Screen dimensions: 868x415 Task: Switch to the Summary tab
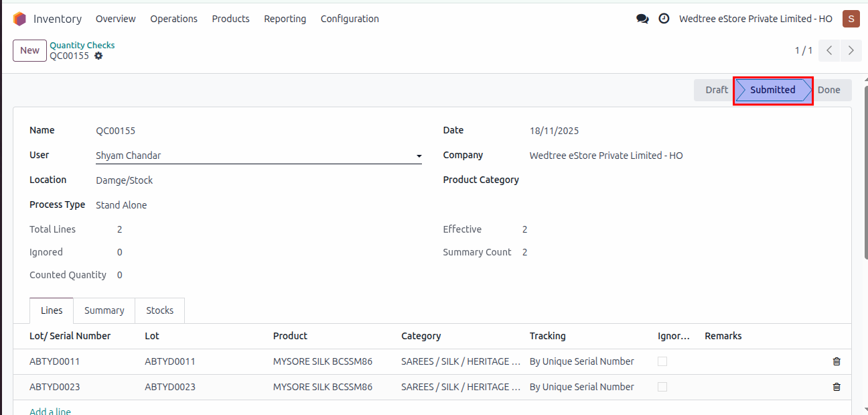(x=104, y=310)
